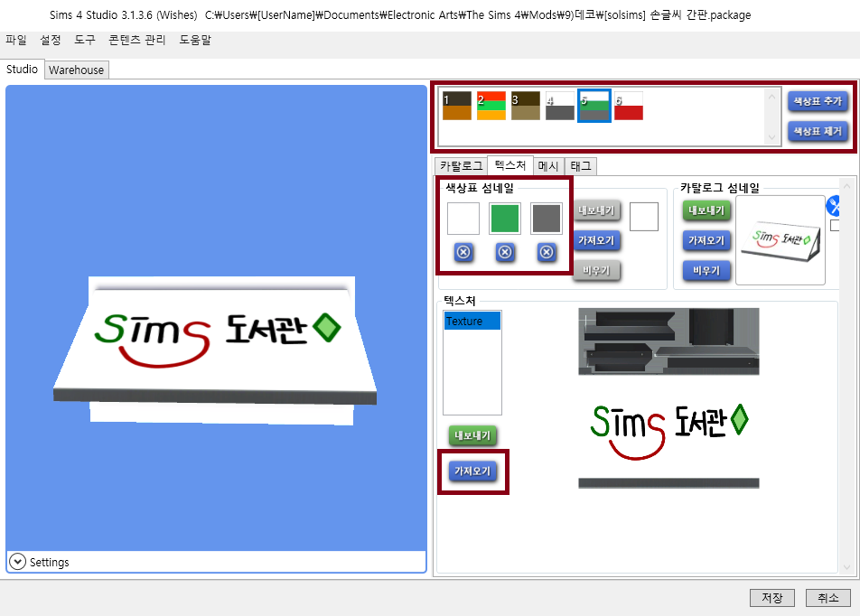Viewport: 860px width, 616px height.
Task: Click texture panel scrollbar down arrow
Action: coord(846,566)
